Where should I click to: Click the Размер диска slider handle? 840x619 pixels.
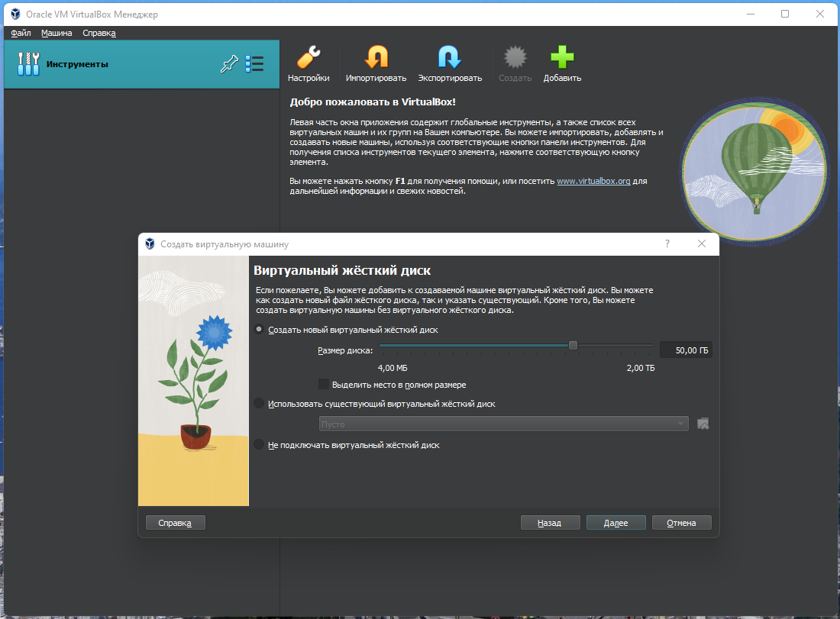(x=573, y=346)
